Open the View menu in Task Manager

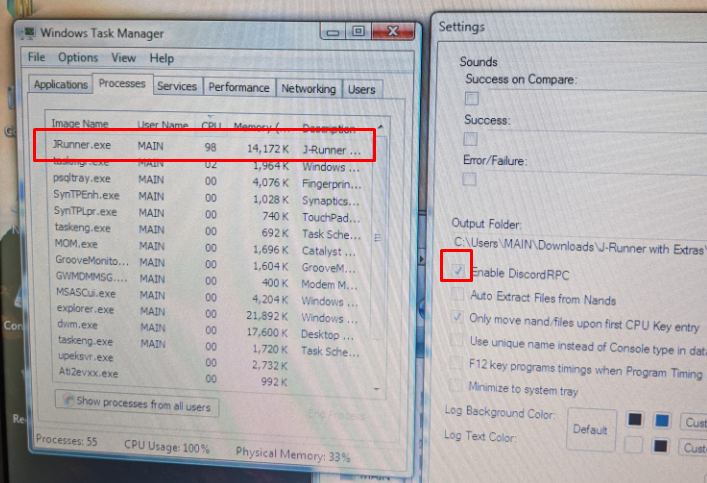(x=123, y=58)
